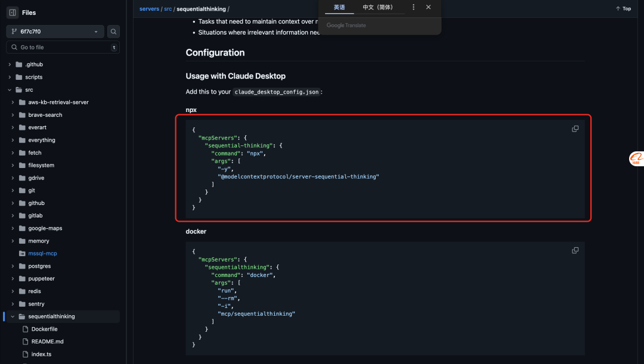Click the floating 1688 extension icon
Screen dimensions: 644x364
636,158
